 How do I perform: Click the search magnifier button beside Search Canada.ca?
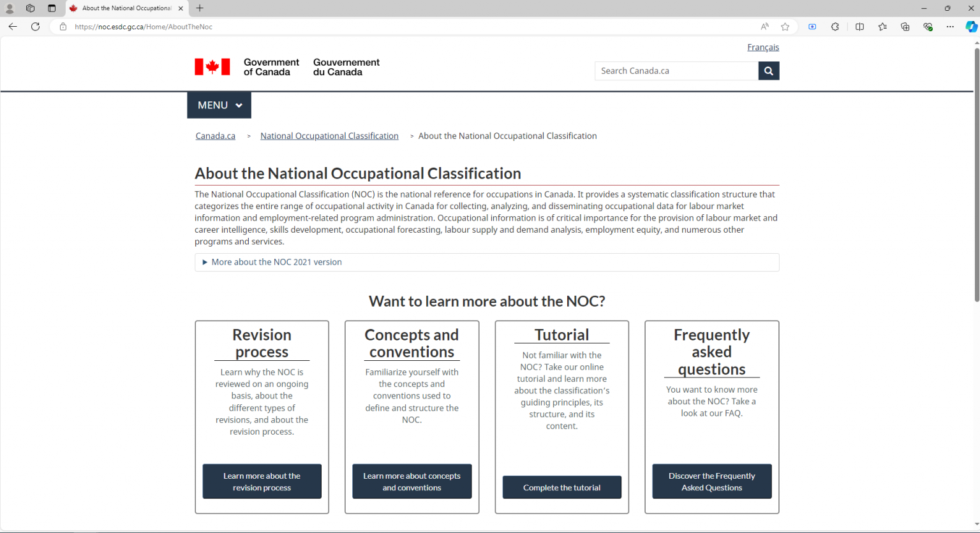768,71
